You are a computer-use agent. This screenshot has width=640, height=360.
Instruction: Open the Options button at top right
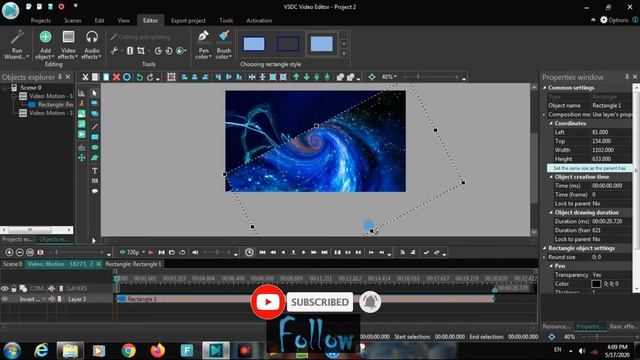[614, 20]
